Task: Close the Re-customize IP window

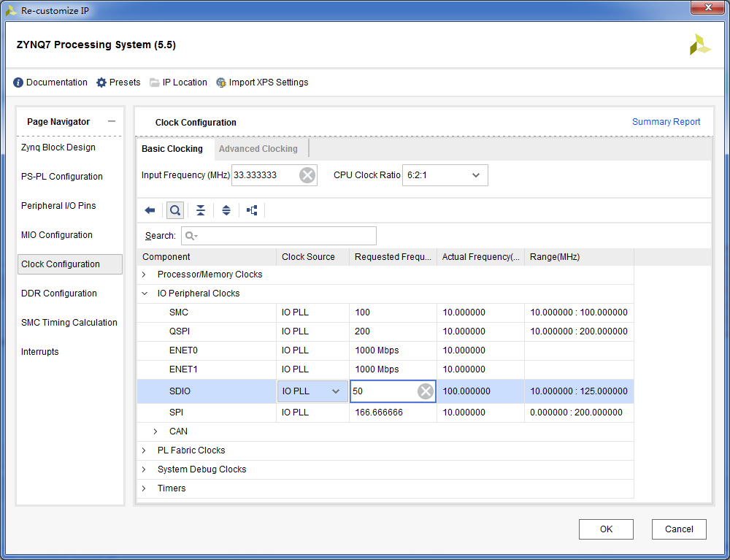Action: tap(707, 8)
